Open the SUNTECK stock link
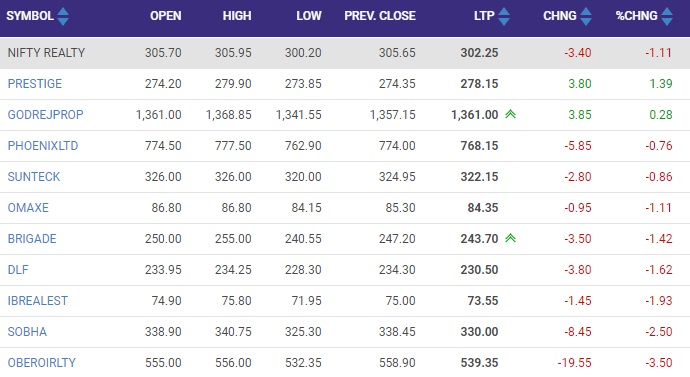The width and height of the screenshot is (690, 377). tap(33, 177)
